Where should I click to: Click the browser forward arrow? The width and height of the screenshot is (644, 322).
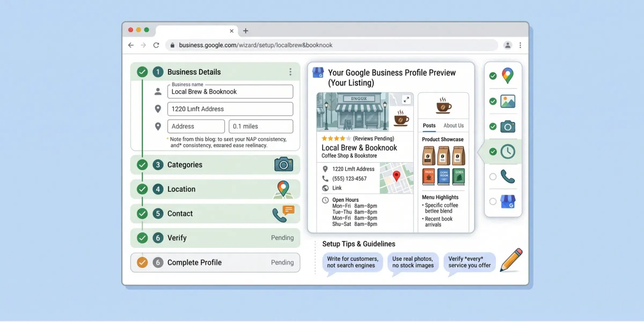(x=143, y=45)
